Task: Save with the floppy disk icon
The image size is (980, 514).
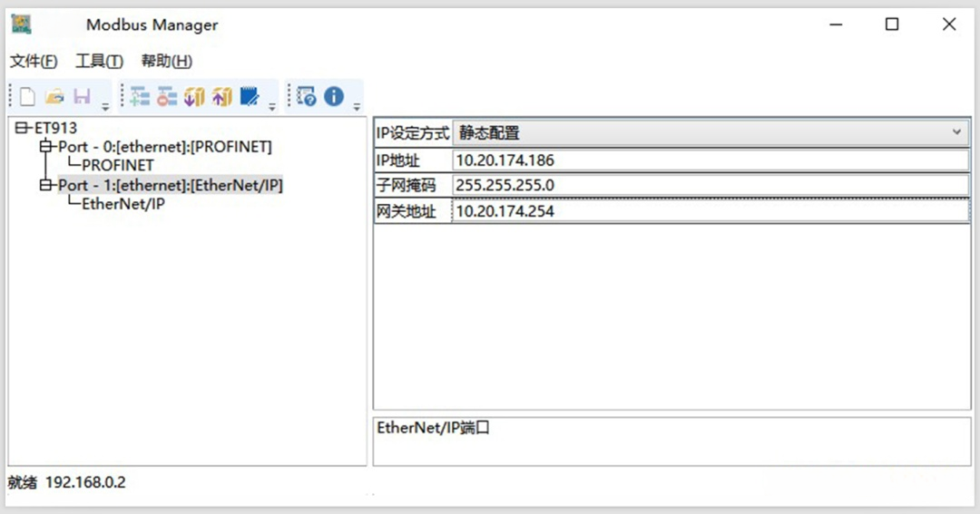Action: 82,97
